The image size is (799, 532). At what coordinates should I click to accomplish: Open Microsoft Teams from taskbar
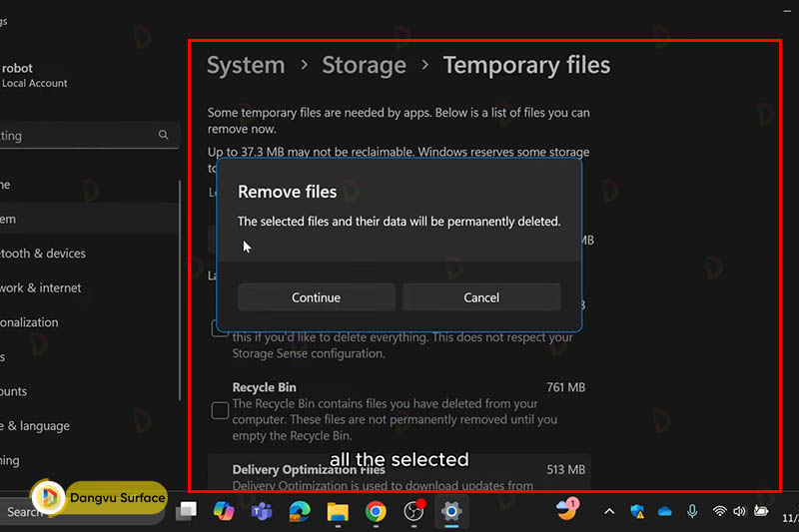point(262,511)
